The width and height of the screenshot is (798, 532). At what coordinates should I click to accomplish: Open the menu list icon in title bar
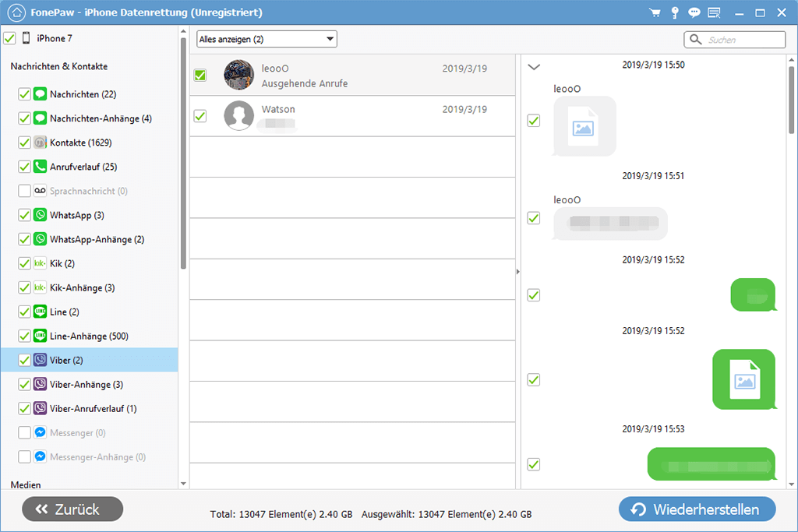click(714, 12)
